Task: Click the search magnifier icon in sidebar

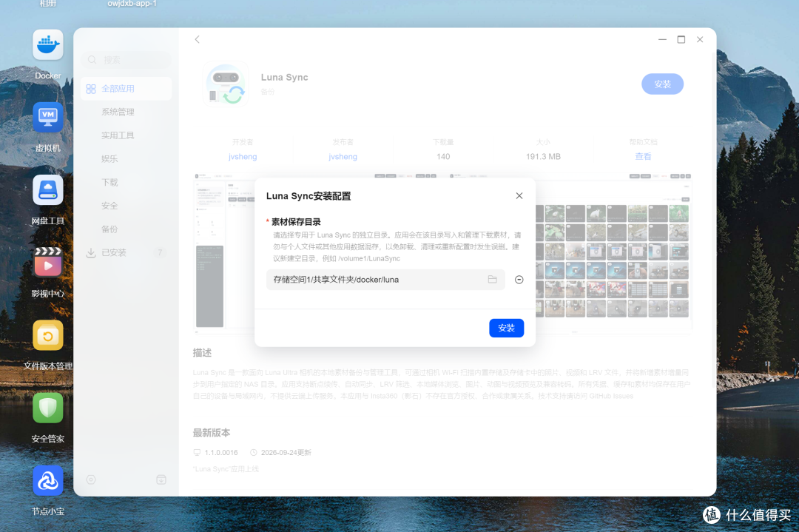Action: [x=92, y=60]
